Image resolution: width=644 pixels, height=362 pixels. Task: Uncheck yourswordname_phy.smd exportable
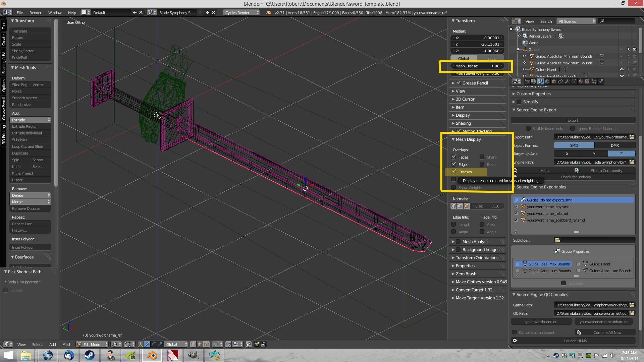[516, 207]
